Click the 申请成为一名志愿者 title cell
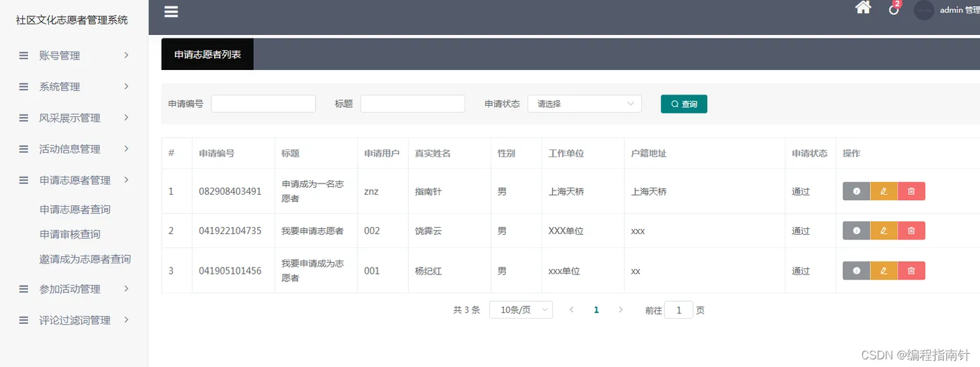The height and width of the screenshot is (367, 980). click(313, 191)
